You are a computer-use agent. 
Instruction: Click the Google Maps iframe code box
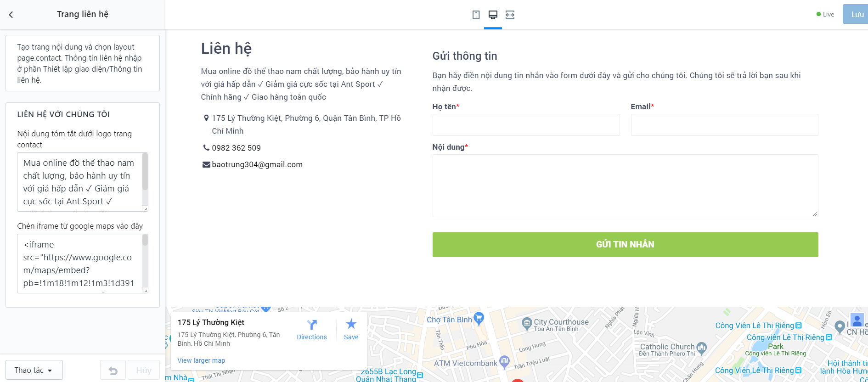pyautogui.click(x=79, y=264)
